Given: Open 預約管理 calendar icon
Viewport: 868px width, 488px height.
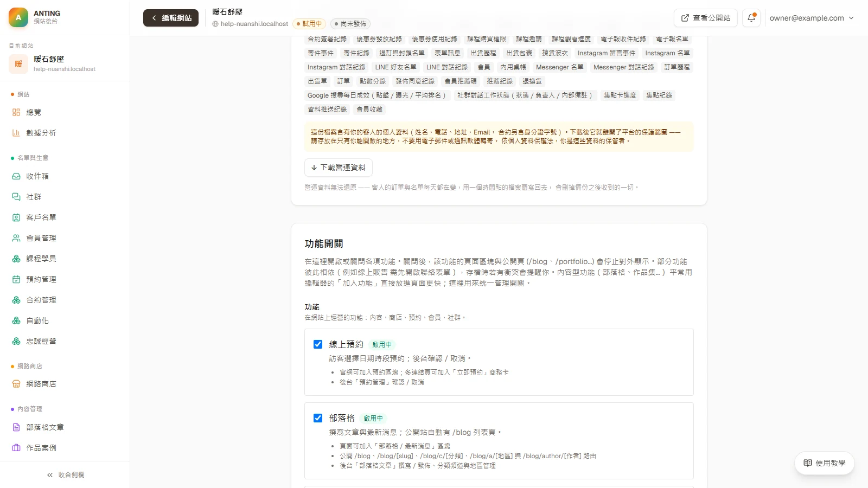Looking at the screenshot, I should (16, 279).
